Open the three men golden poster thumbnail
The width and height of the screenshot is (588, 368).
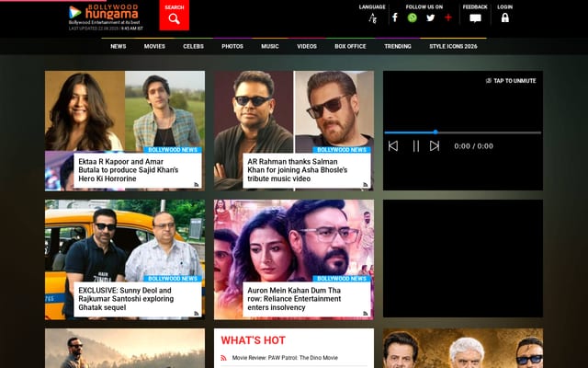(x=463, y=349)
